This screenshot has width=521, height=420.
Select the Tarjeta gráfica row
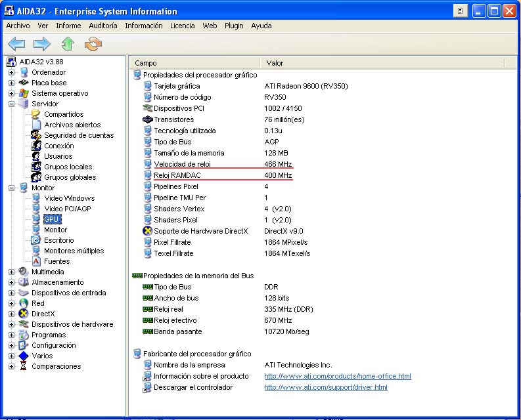pos(177,86)
